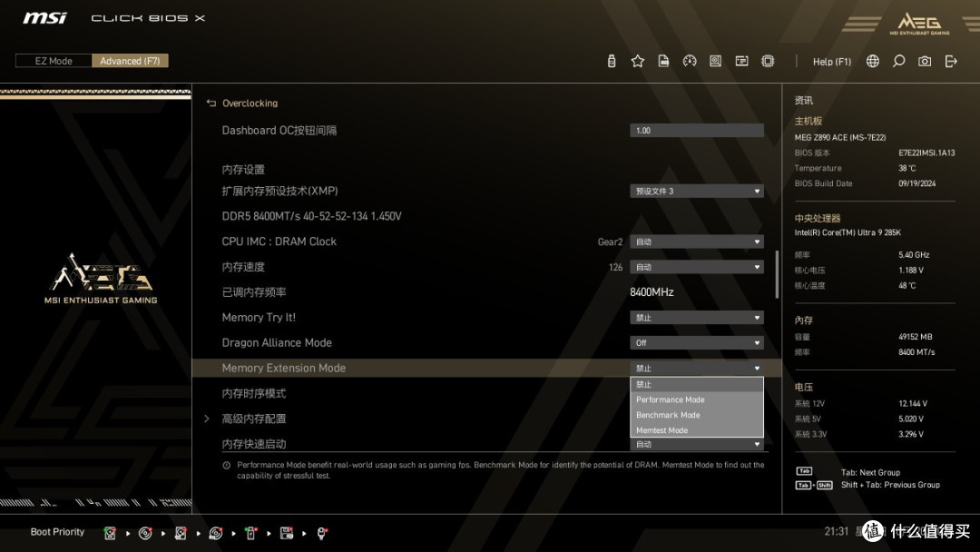Image resolution: width=980 pixels, height=552 pixels.
Task: Choose 禁止 in the open dropdown list
Action: tap(696, 384)
